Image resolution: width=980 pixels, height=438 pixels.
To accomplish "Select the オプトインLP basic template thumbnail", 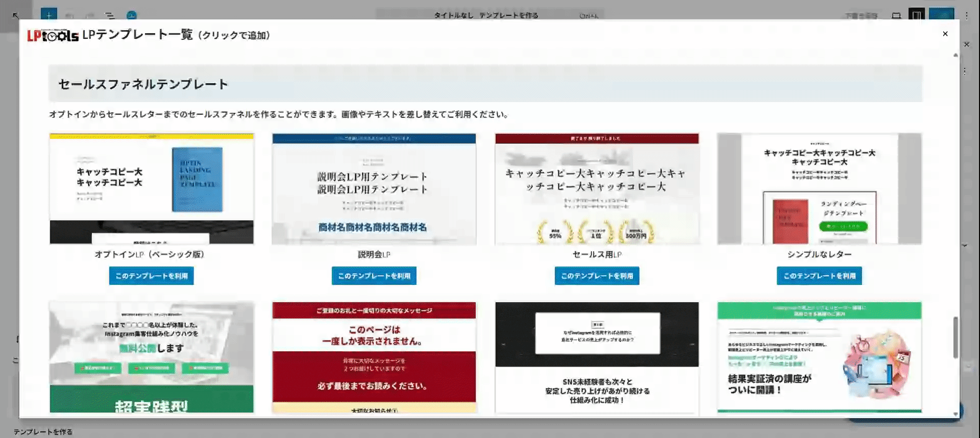I will click(152, 188).
